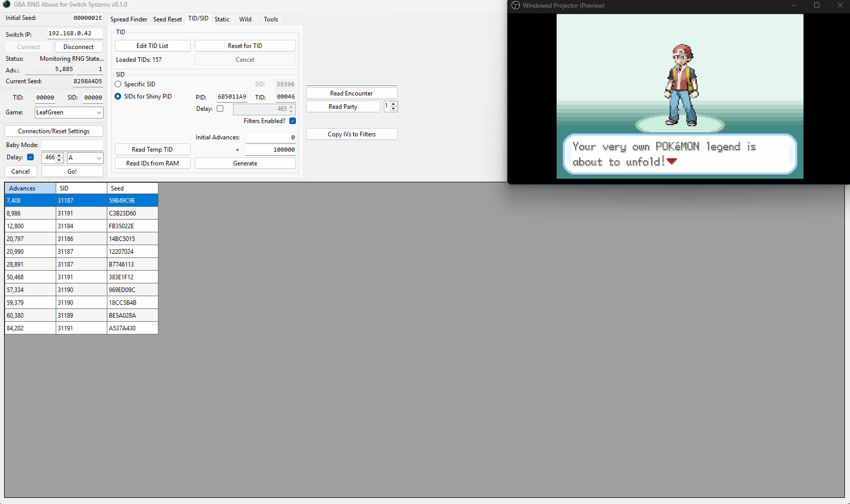Click the Go! button
850x504 pixels.
[72, 172]
